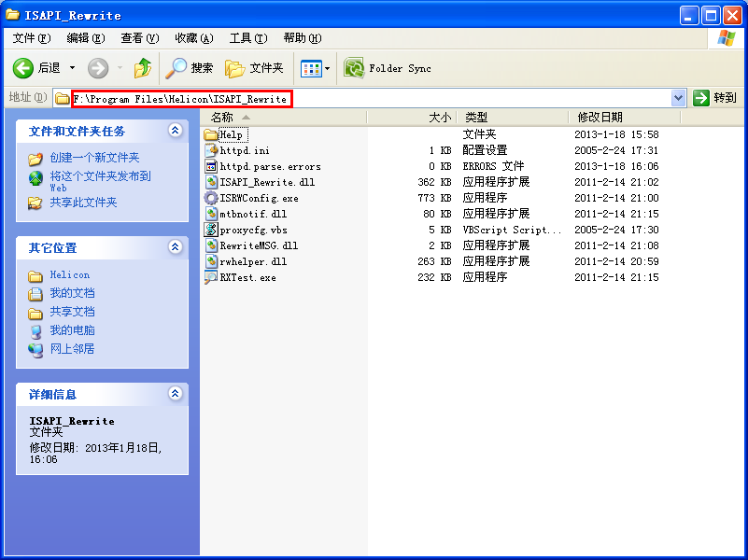Click the 配置设置 type of httpd.ini
Viewport: 748px width, 560px height.
click(x=486, y=150)
